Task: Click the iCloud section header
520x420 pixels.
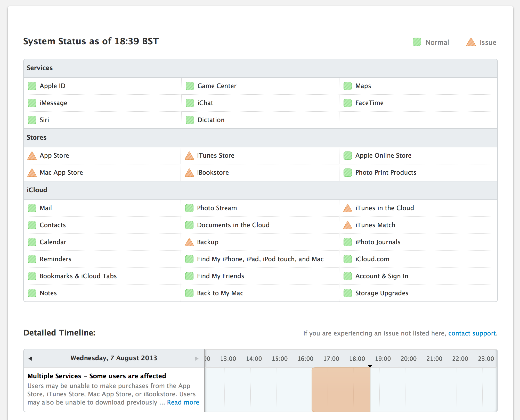Action: (261, 190)
